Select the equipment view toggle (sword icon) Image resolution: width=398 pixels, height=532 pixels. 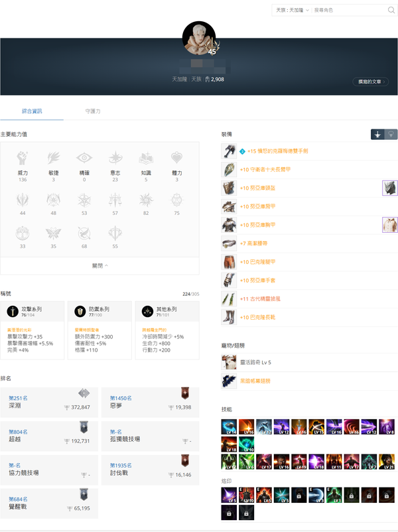click(x=377, y=135)
